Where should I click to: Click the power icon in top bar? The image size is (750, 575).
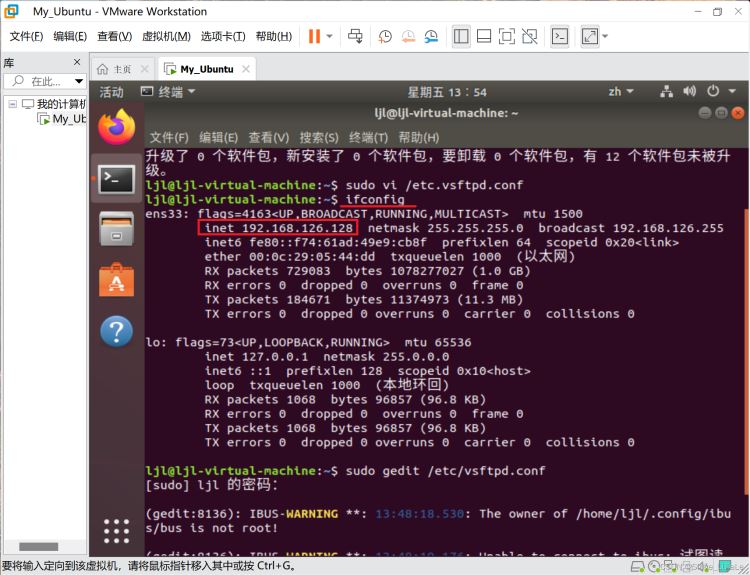click(x=713, y=91)
